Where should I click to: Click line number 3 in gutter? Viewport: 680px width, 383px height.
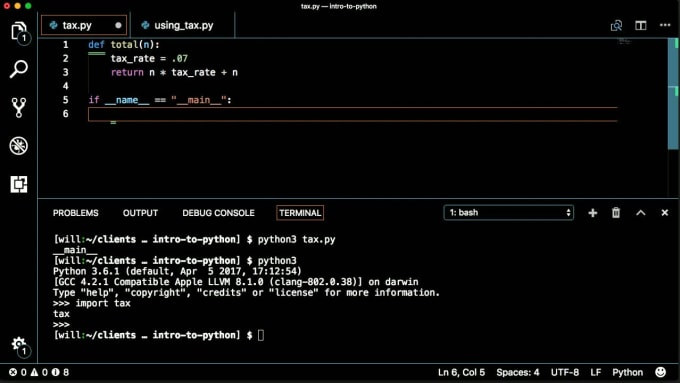click(65, 72)
